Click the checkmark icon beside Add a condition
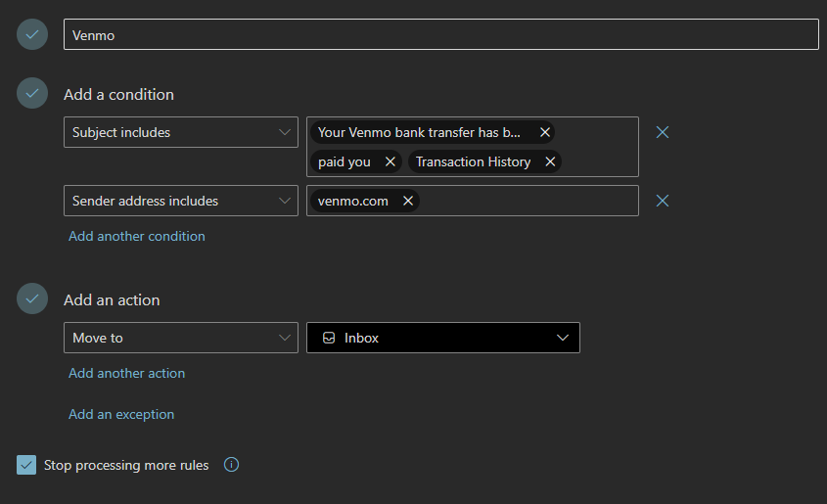The height and width of the screenshot is (504, 827). click(x=32, y=94)
